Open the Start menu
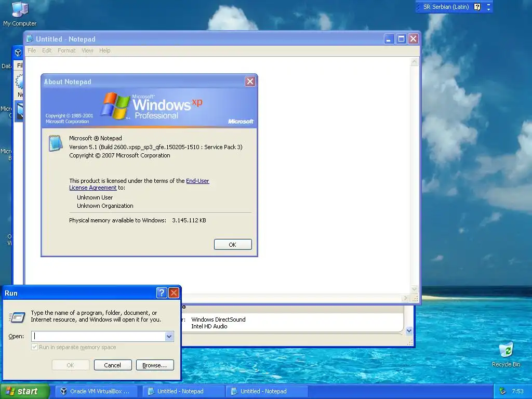 coord(25,391)
